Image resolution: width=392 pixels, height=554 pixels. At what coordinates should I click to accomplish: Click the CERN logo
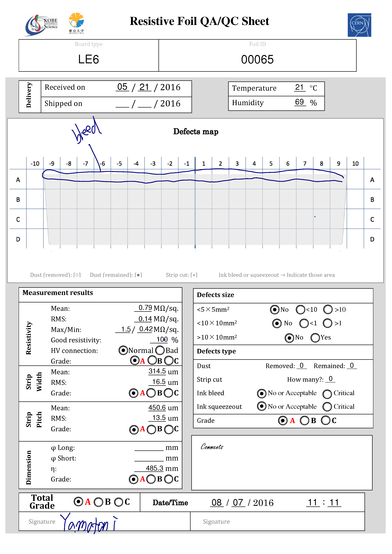[359, 25]
